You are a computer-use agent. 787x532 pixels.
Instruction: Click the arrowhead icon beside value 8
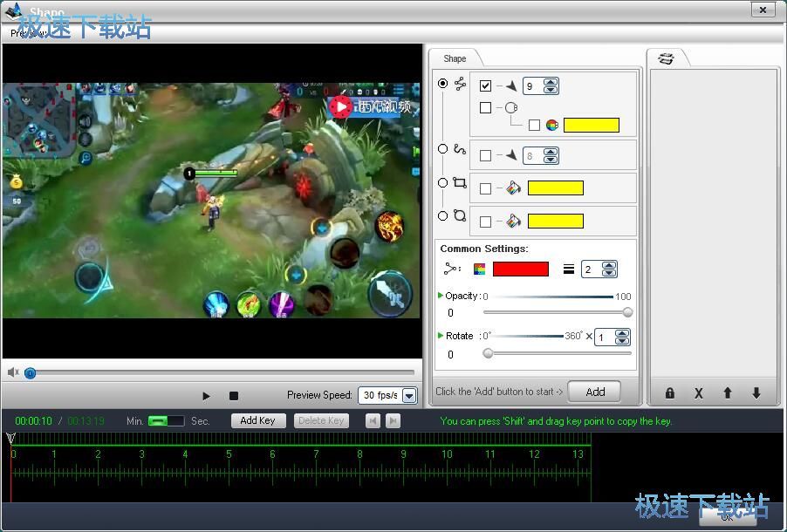point(511,155)
